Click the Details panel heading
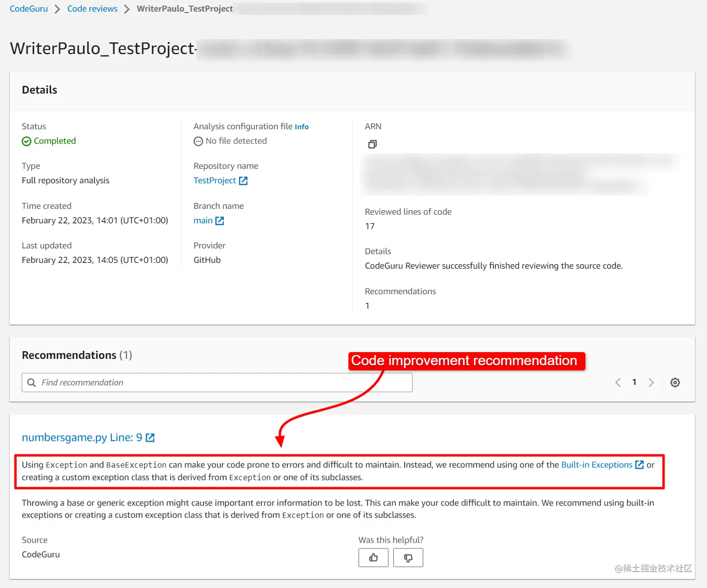The image size is (707, 588). (40, 90)
